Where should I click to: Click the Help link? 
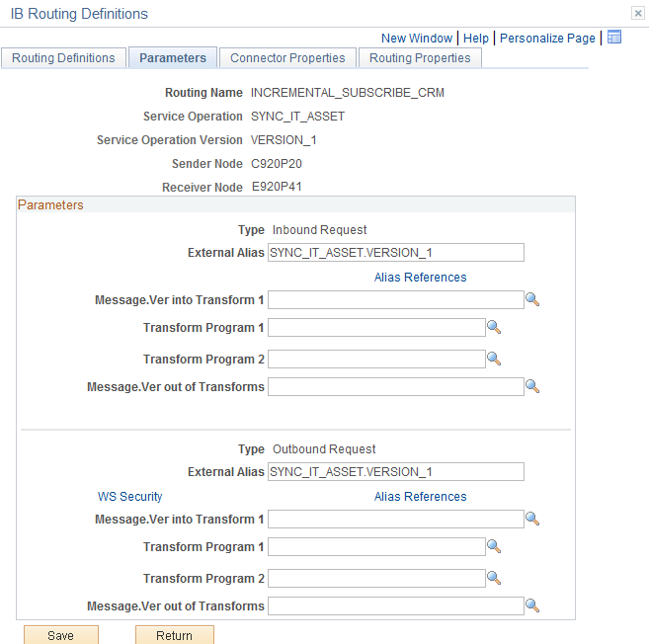(476, 39)
